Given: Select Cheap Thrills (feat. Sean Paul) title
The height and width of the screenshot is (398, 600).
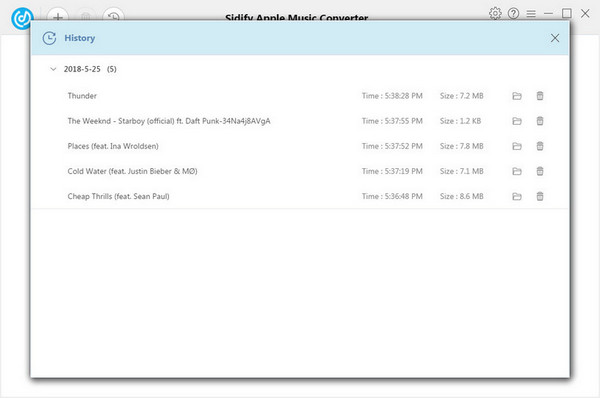Looking at the screenshot, I should tap(118, 196).
